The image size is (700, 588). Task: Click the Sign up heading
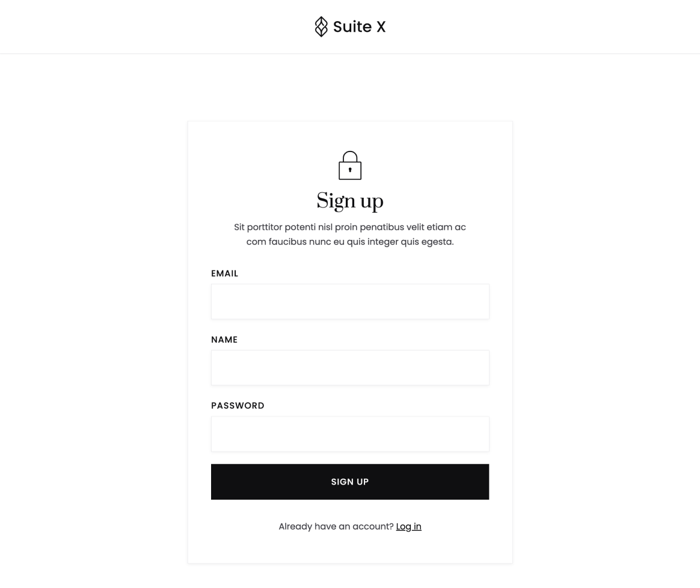(x=349, y=201)
